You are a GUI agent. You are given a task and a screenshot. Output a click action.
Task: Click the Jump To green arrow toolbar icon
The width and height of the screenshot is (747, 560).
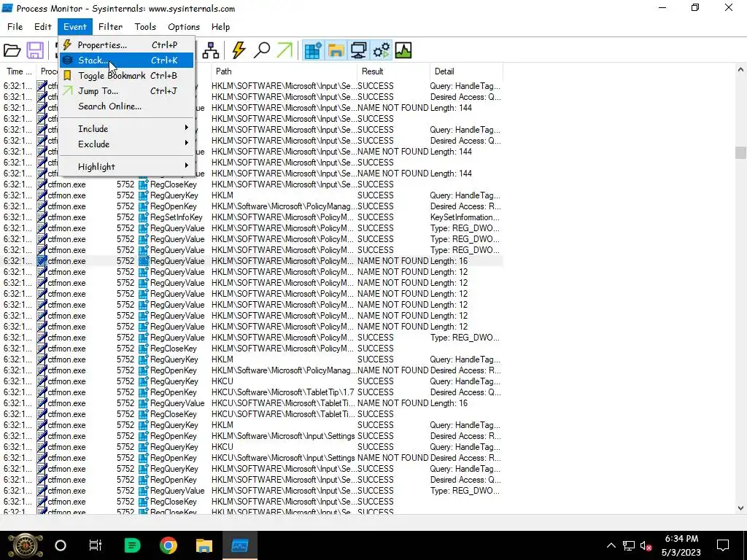[285, 50]
